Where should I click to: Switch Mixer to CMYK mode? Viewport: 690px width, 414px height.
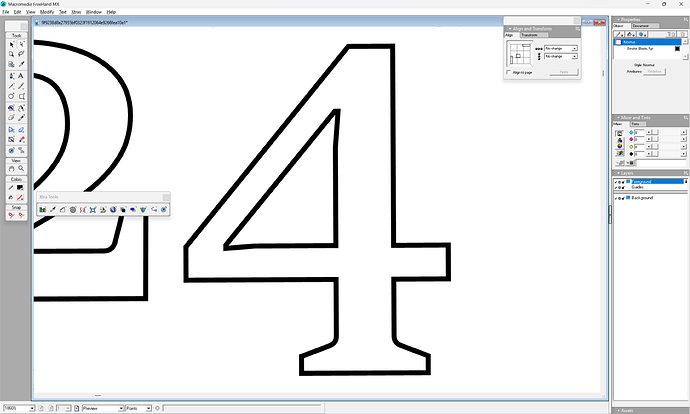[x=620, y=133]
